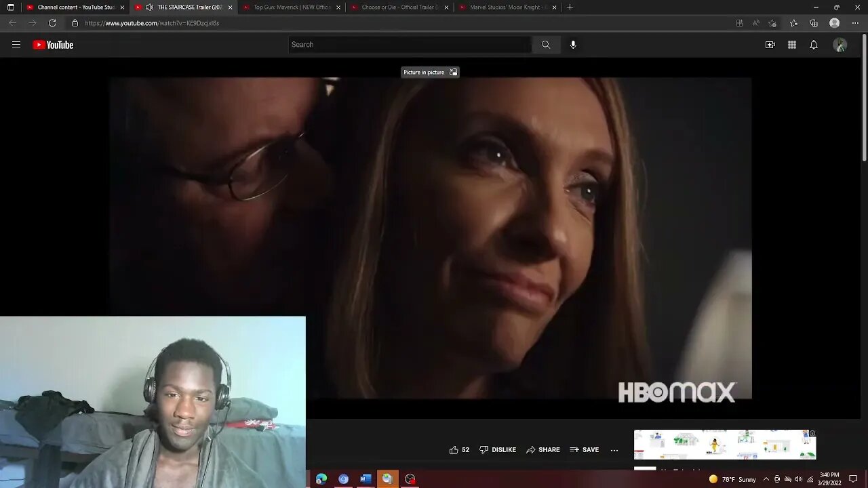Open the taskbar volume control

(x=798, y=479)
